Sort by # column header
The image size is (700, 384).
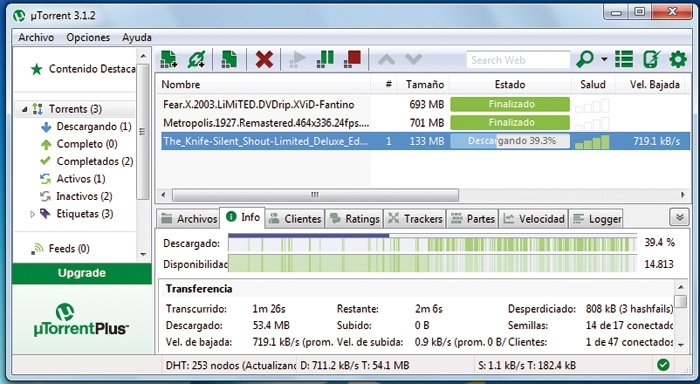388,84
